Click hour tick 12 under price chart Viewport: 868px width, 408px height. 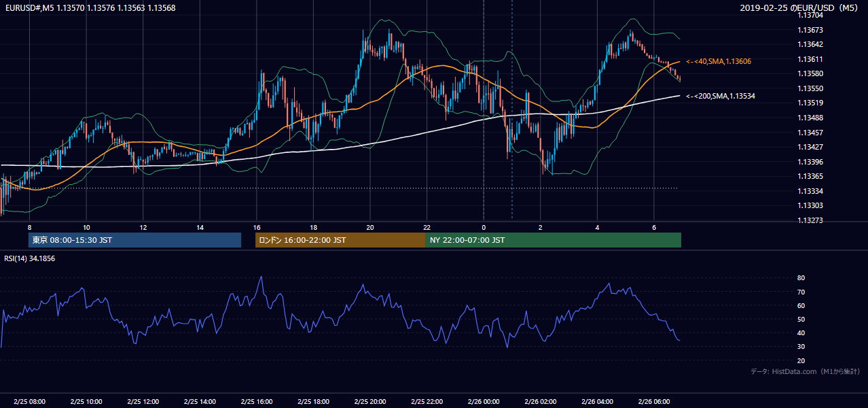pyautogui.click(x=143, y=227)
